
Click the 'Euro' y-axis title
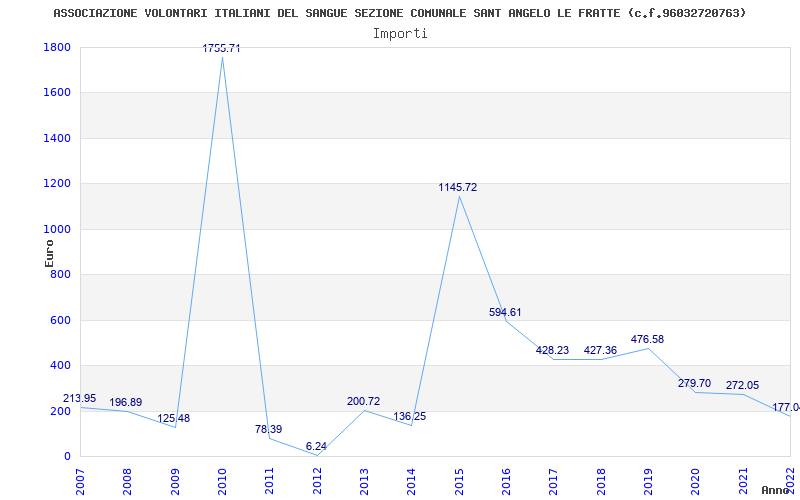click(x=49, y=253)
